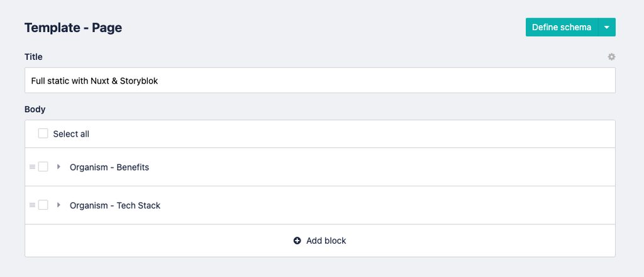
Task: Expand the Organism - Benefits block
Action: [x=58, y=167]
